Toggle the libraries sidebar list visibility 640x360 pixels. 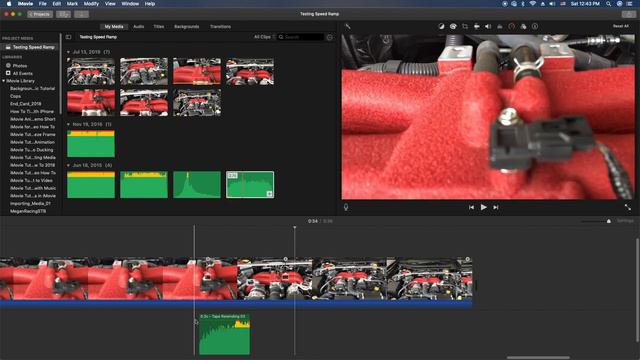(x=68, y=37)
